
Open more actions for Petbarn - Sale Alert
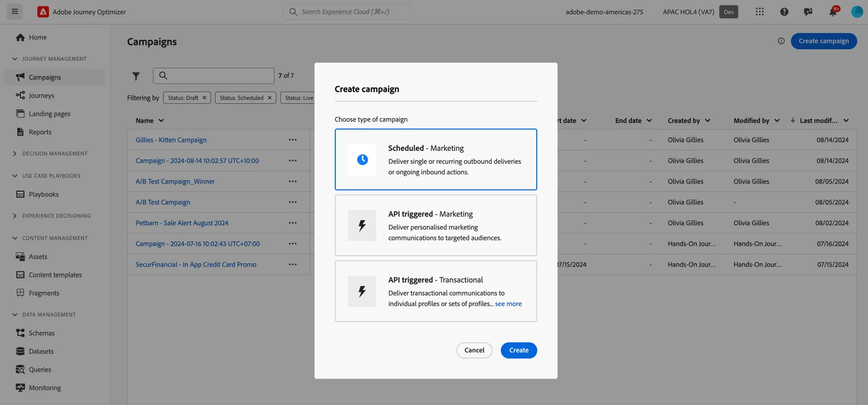click(293, 223)
